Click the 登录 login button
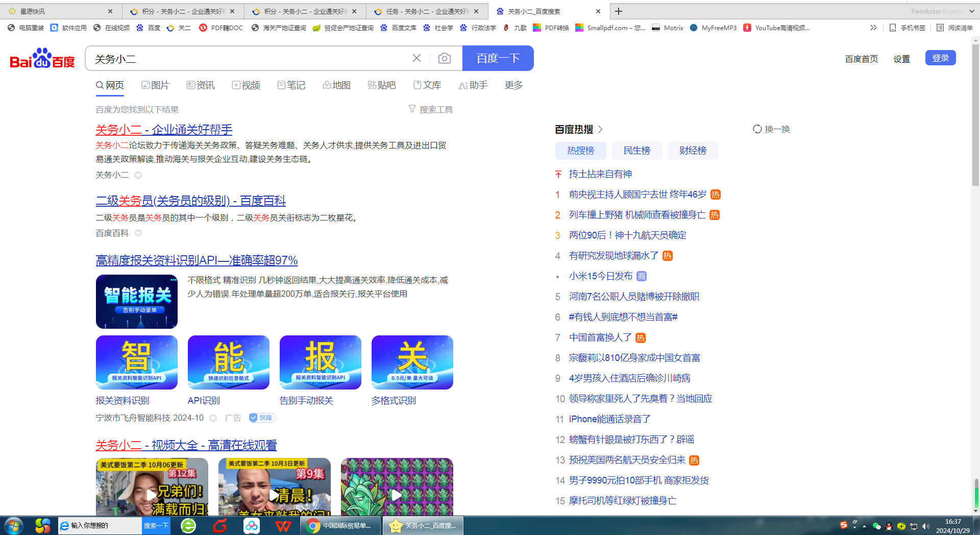The image size is (980, 535). click(x=940, y=58)
